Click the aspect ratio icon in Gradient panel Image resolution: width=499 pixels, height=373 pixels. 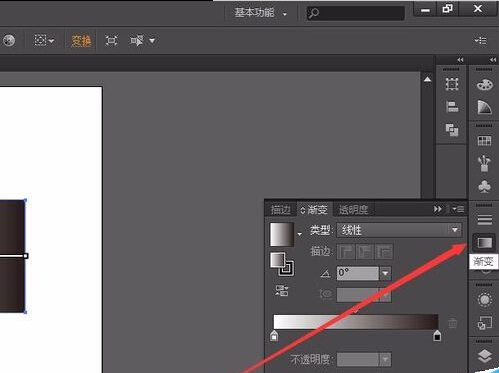click(x=325, y=294)
